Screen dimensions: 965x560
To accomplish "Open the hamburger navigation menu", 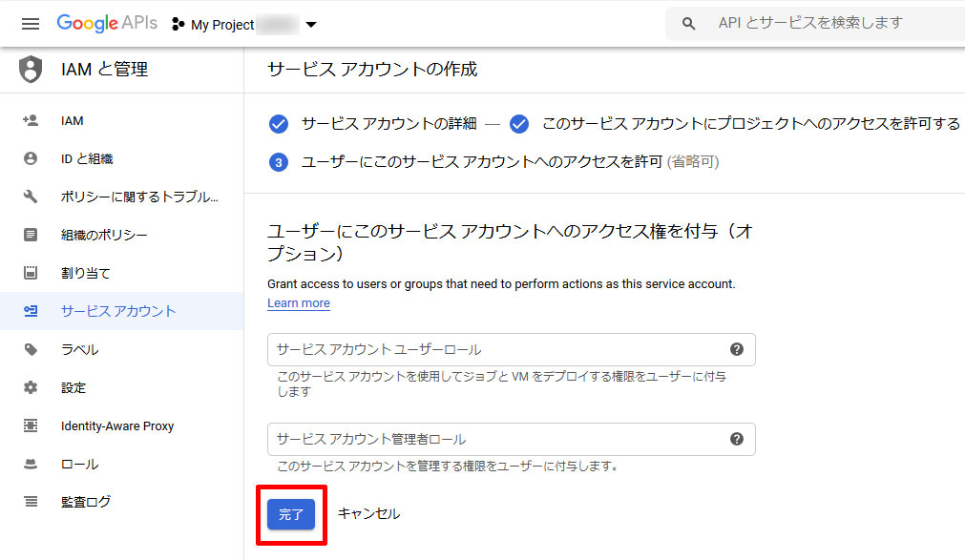I will [x=31, y=24].
